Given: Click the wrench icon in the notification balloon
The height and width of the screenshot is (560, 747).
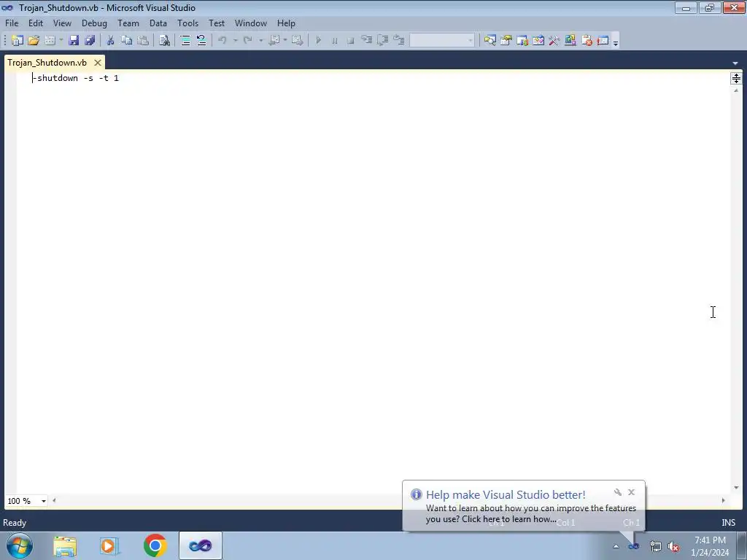Looking at the screenshot, I should click(617, 492).
